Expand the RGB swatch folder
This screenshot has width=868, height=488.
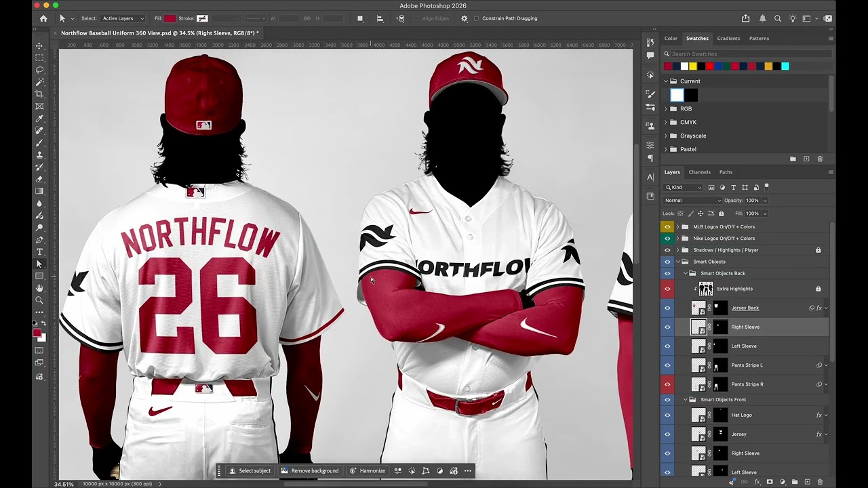(x=666, y=108)
